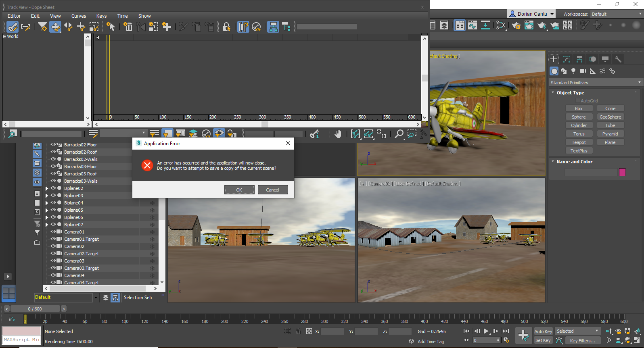
Task: Select the Lights category bulb icon
Action: 573,71
